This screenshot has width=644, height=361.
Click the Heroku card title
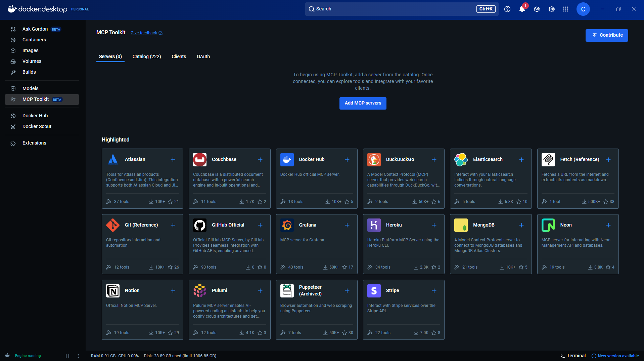394,225
